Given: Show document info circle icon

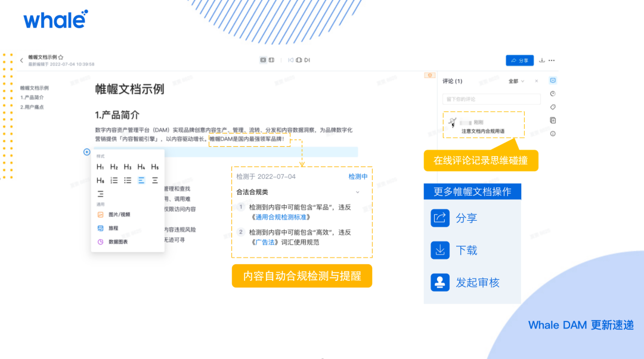Looking at the screenshot, I should coord(553,134).
